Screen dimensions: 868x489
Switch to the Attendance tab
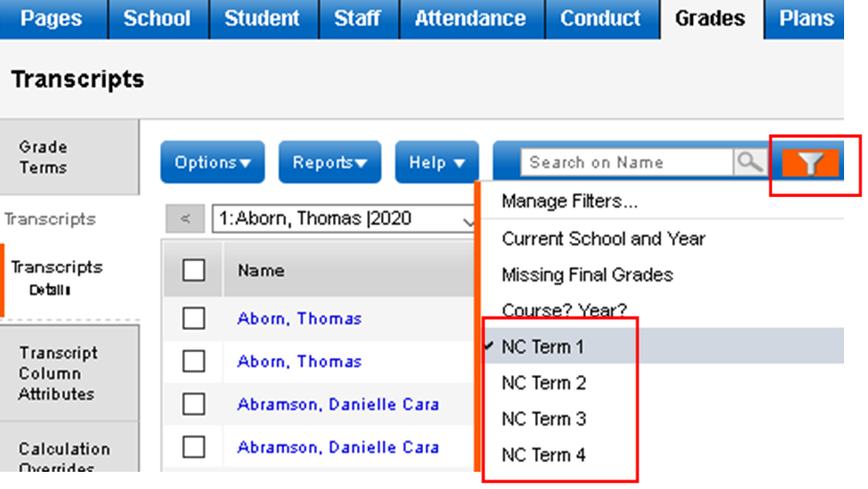coord(471,19)
